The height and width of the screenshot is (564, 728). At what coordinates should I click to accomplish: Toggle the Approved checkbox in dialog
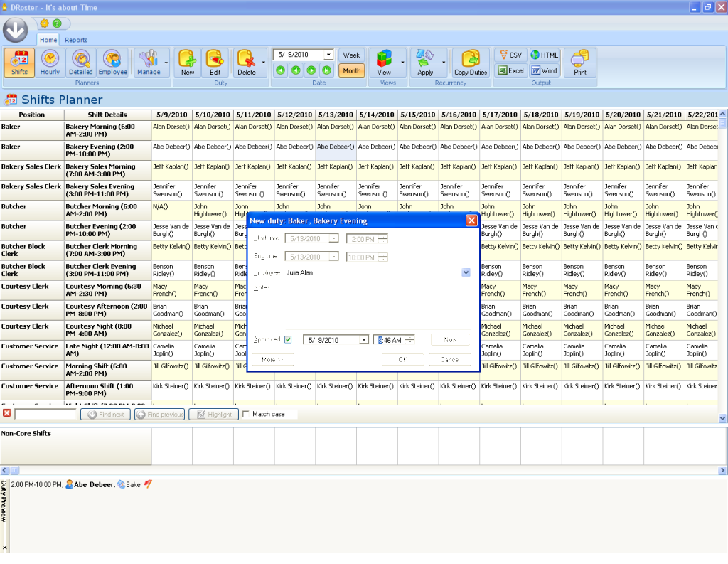[288, 340]
